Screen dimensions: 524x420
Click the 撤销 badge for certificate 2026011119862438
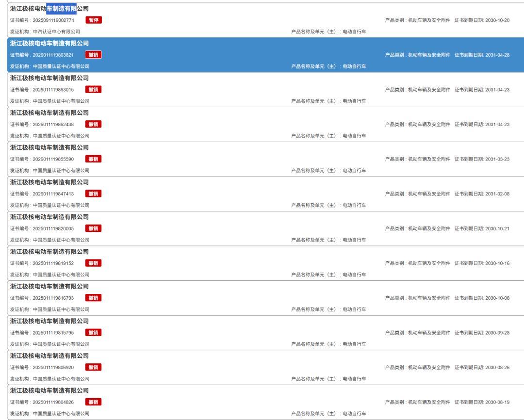(93, 124)
